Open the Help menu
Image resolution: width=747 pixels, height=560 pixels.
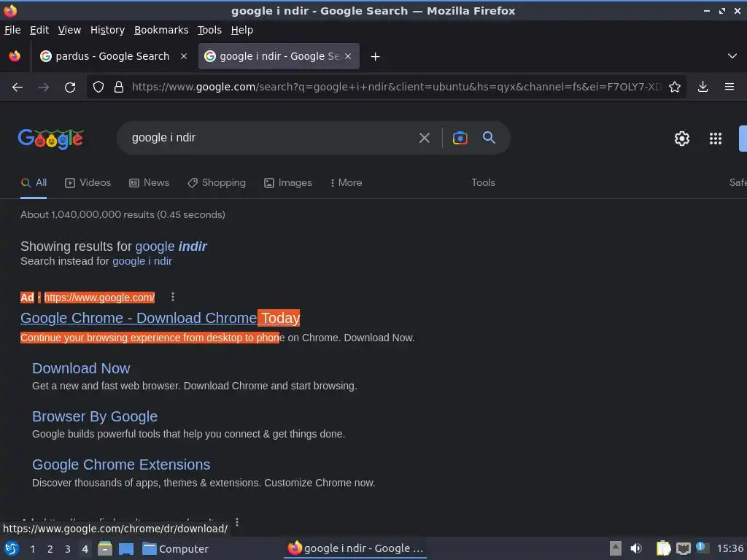(242, 30)
